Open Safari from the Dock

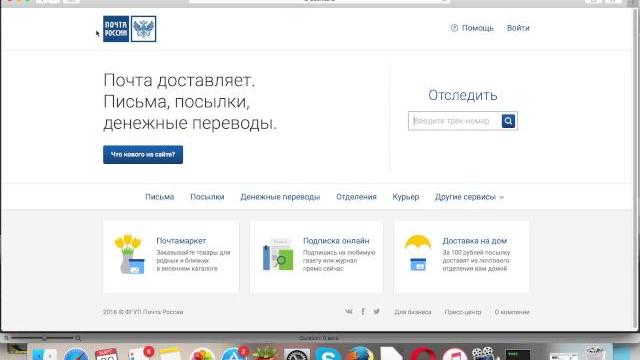pos(76,354)
